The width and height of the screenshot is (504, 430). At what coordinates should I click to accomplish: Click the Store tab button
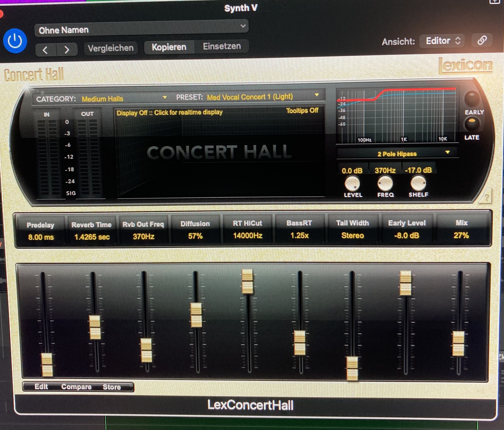[112, 387]
